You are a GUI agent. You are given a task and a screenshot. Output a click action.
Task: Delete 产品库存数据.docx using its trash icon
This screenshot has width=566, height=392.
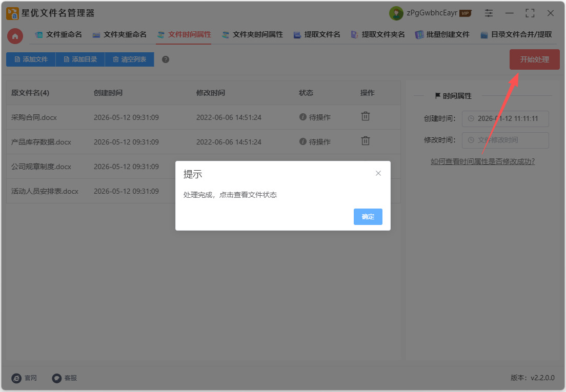[x=366, y=141]
